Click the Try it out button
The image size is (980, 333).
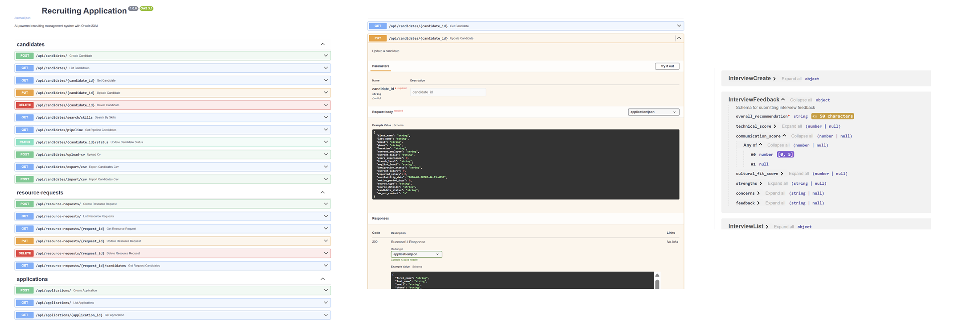(x=667, y=66)
